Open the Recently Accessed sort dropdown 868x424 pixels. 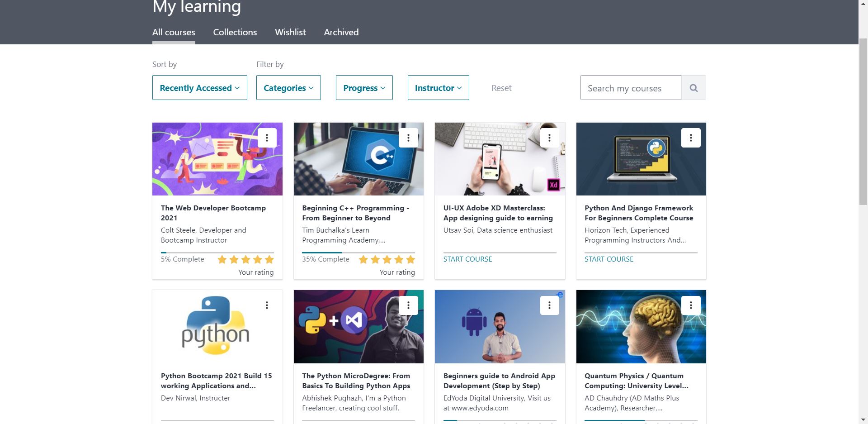point(200,88)
